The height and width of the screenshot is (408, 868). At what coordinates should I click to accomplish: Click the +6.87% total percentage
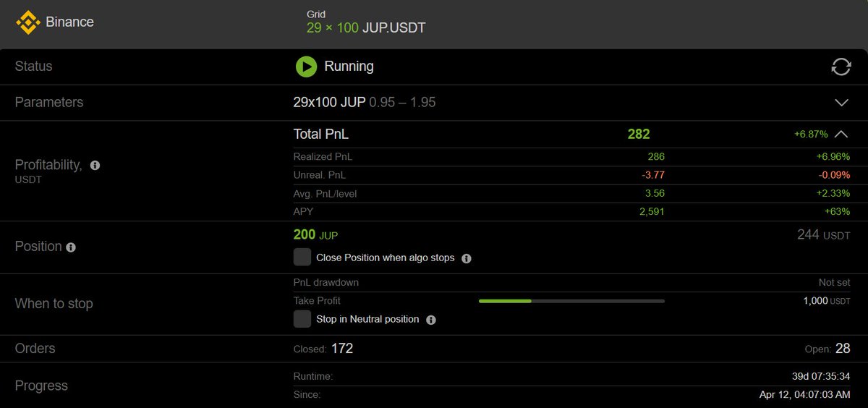click(811, 135)
